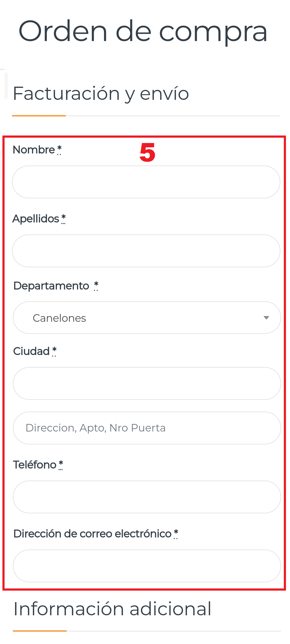Screen dimensions: 290x644
Task: Click the Departamento dropdown arrow
Action: click(x=266, y=318)
